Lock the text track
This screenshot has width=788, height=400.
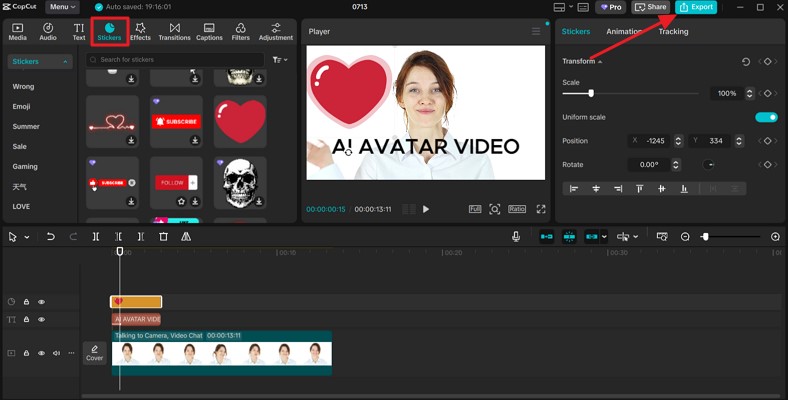click(x=26, y=320)
